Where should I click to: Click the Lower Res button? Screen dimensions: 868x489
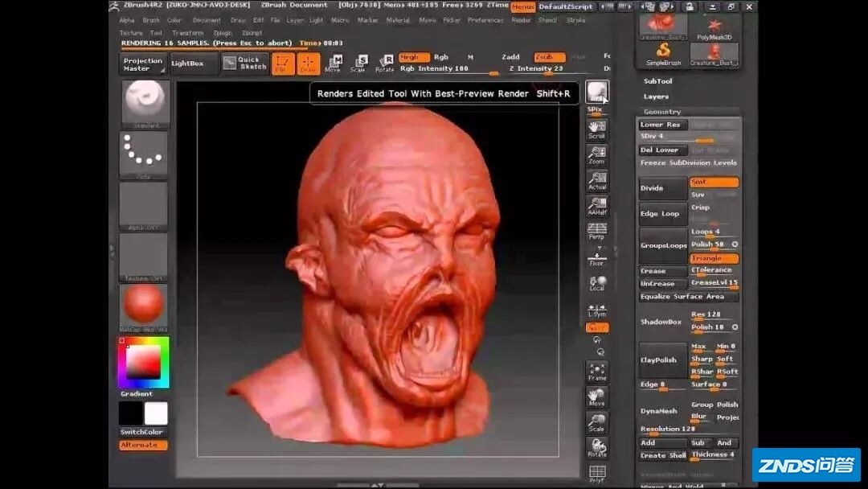point(662,125)
